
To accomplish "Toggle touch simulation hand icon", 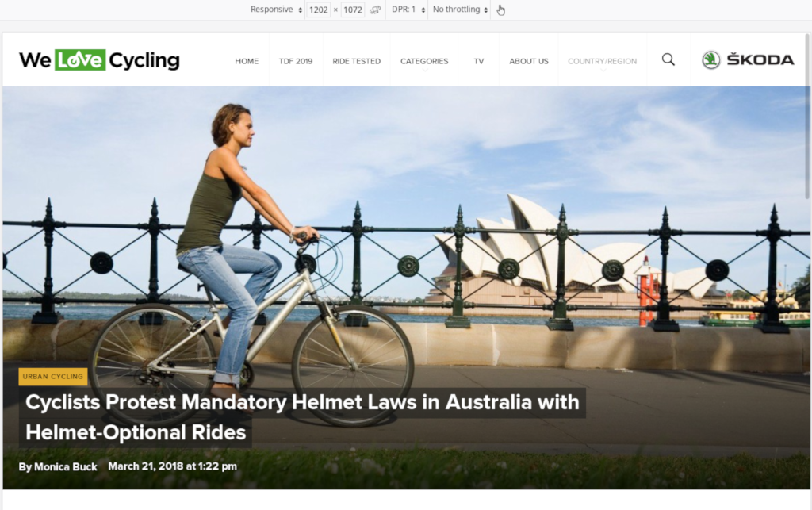I will (500, 10).
